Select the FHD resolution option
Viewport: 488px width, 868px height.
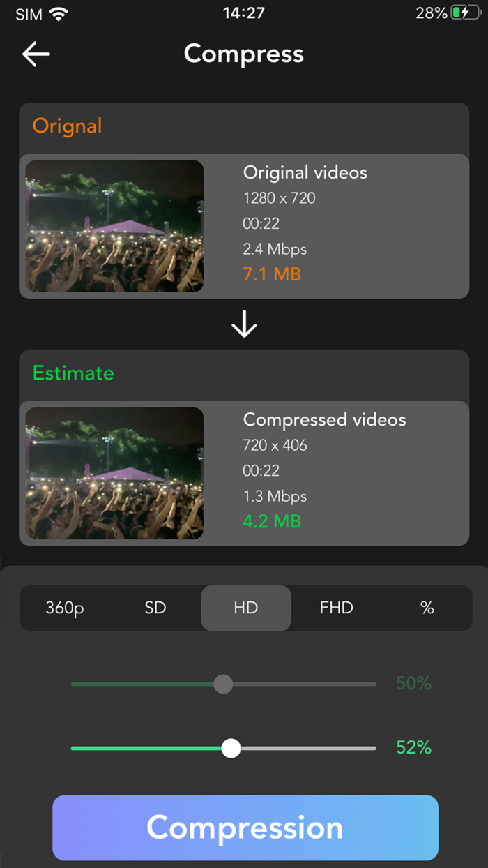336,608
